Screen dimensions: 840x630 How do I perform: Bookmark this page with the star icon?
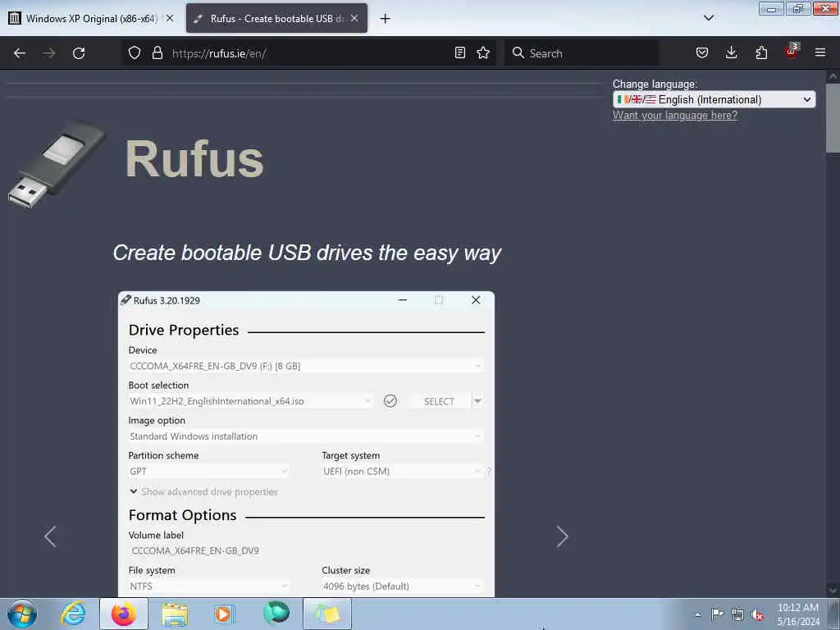483,52
